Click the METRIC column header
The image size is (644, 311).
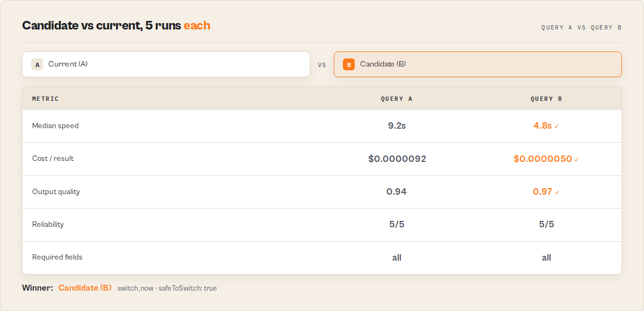click(x=46, y=99)
